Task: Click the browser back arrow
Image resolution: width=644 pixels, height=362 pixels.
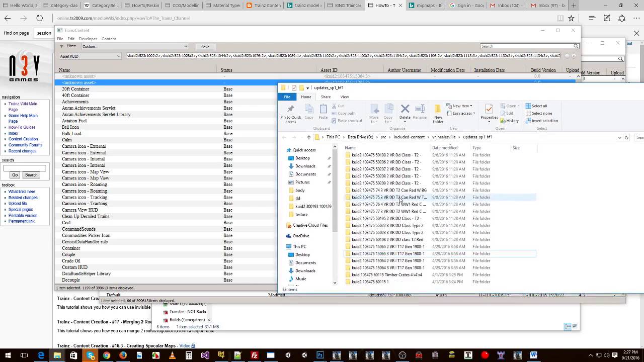Action: (8, 18)
